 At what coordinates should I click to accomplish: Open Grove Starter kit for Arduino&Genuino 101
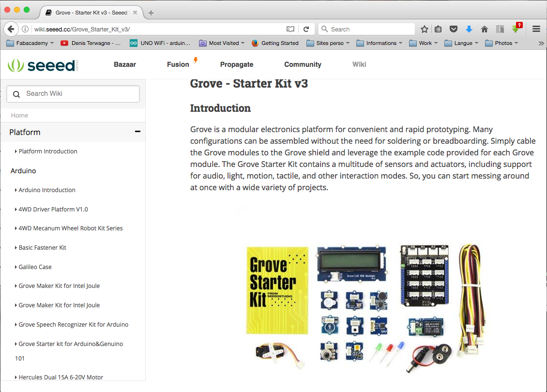pyautogui.click(x=69, y=351)
